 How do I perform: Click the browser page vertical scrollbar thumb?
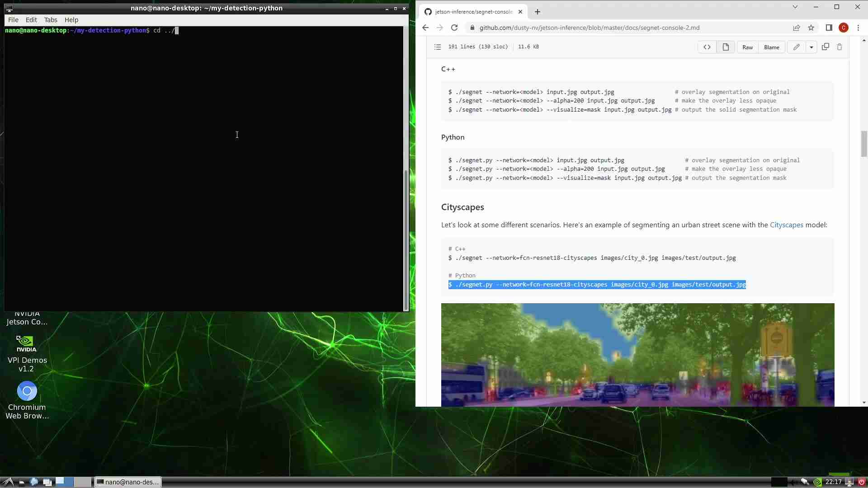pyautogui.click(x=863, y=144)
